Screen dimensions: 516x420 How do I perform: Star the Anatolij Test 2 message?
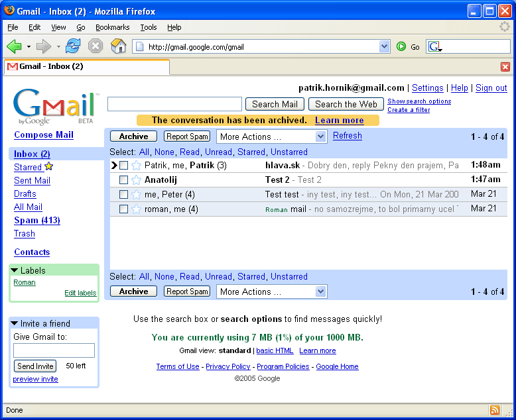pyautogui.click(x=136, y=180)
